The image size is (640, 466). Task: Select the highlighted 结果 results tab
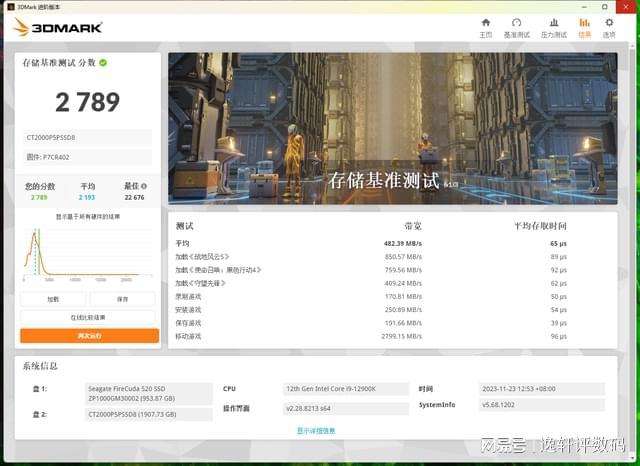point(584,28)
